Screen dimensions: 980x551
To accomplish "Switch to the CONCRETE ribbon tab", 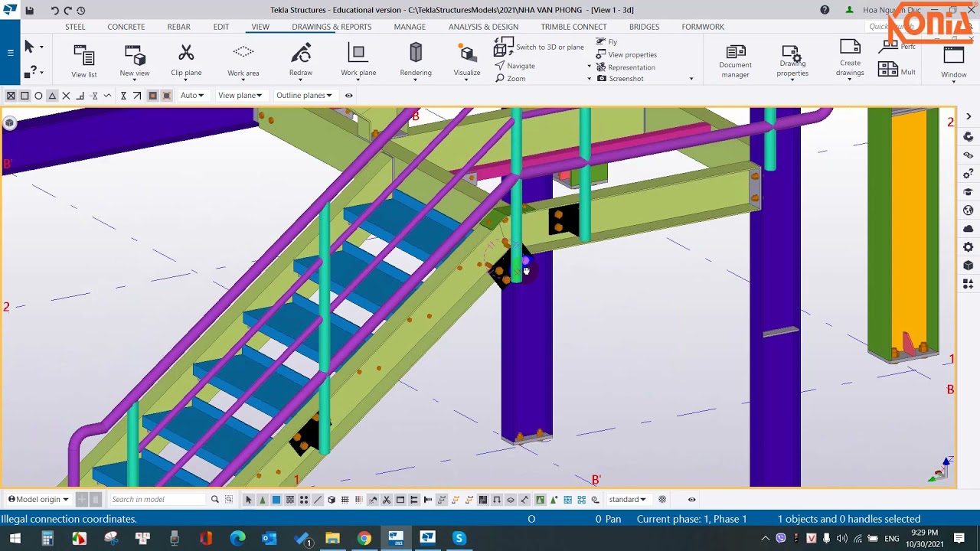I will coord(126,27).
